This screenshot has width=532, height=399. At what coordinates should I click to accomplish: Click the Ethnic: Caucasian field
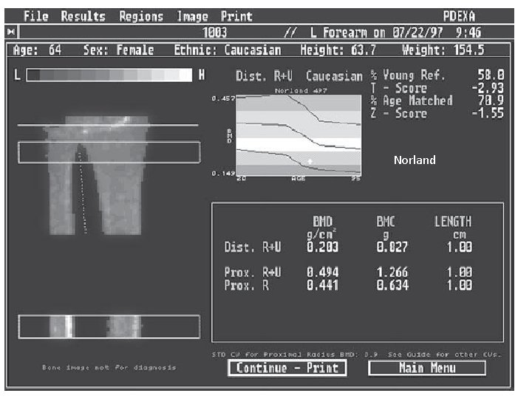[x=228, y=50]
